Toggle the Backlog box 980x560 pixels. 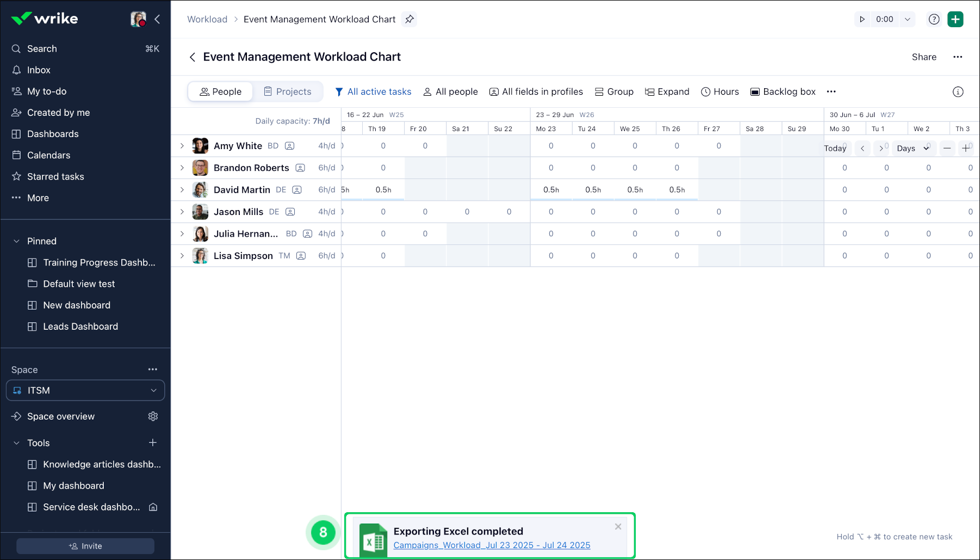783,92
